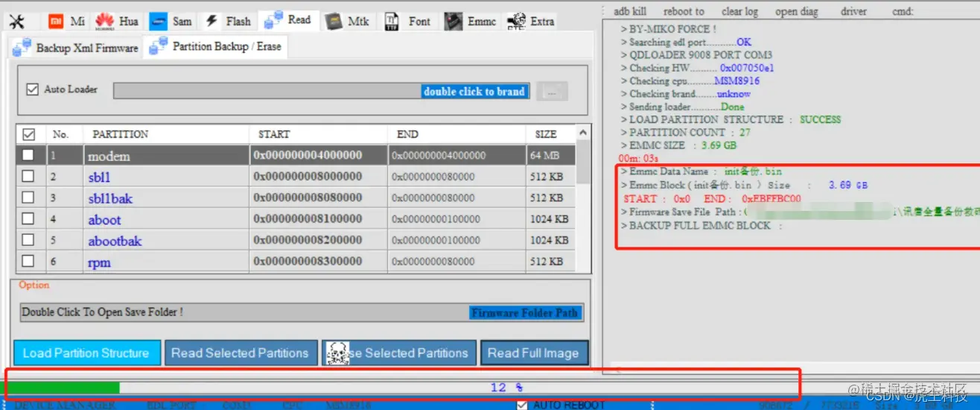This screenshot has height=410, width=980.
Task: Click 'open diag' in the log toolbar
Action: tap(797, 11)
